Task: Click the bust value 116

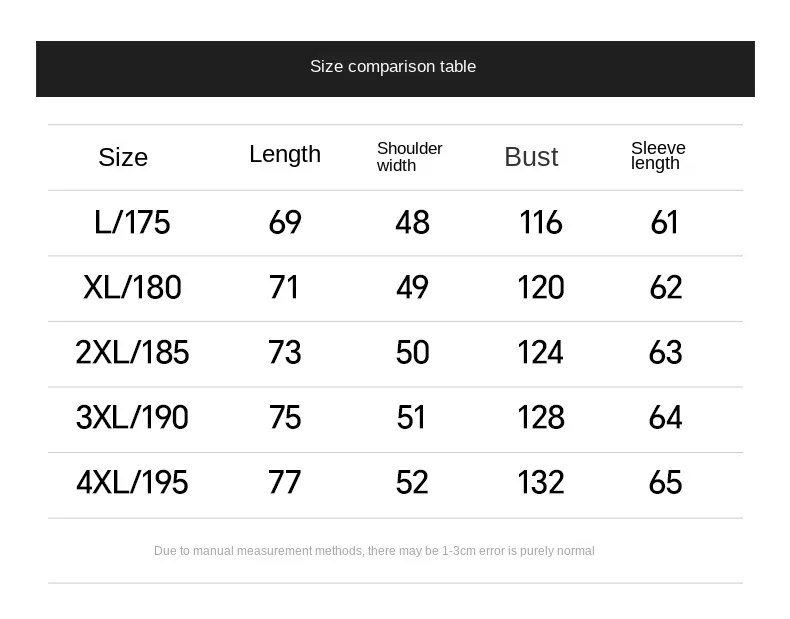Action: 541,223
